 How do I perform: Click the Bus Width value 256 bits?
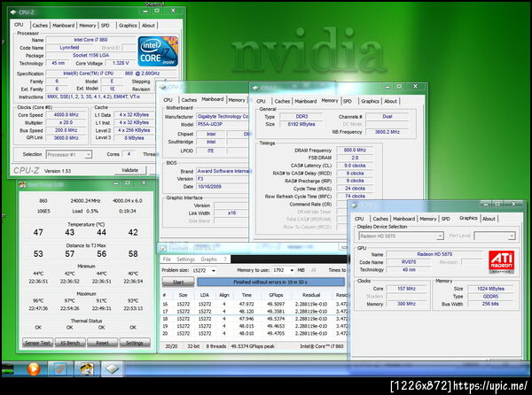[x=490, y=304]
